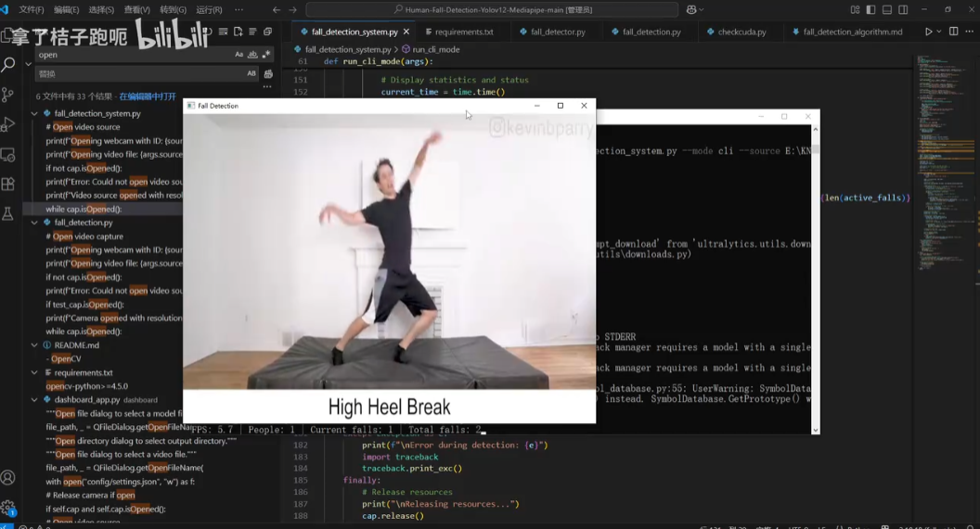Collapse the README.md search results group
Image resolution: width=980 pixels, height=529 pixels.
(x=35, y=345)
